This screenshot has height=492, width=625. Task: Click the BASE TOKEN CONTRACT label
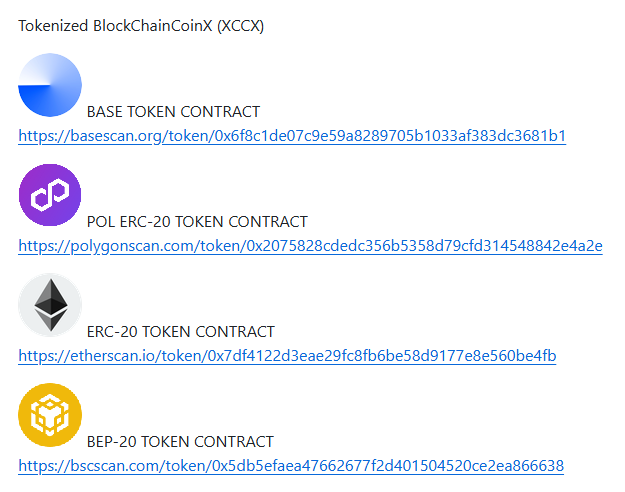tap(173, 112)
